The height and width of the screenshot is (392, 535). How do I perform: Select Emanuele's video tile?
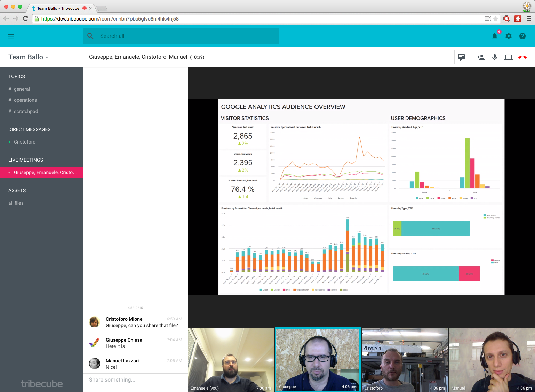click(x=231, y=360)
